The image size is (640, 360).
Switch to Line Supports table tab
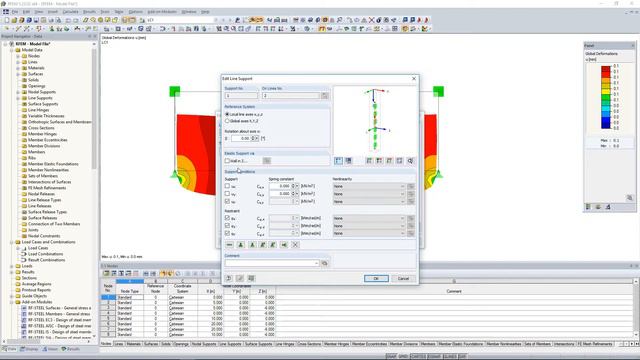coord(230,344)
